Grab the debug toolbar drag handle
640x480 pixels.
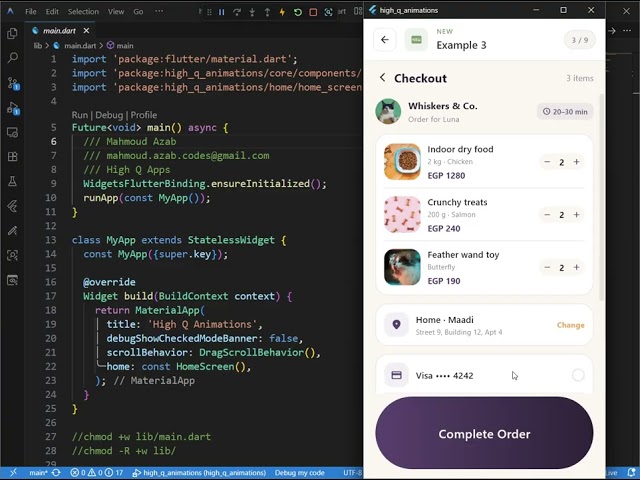click(x=209, y=12)
